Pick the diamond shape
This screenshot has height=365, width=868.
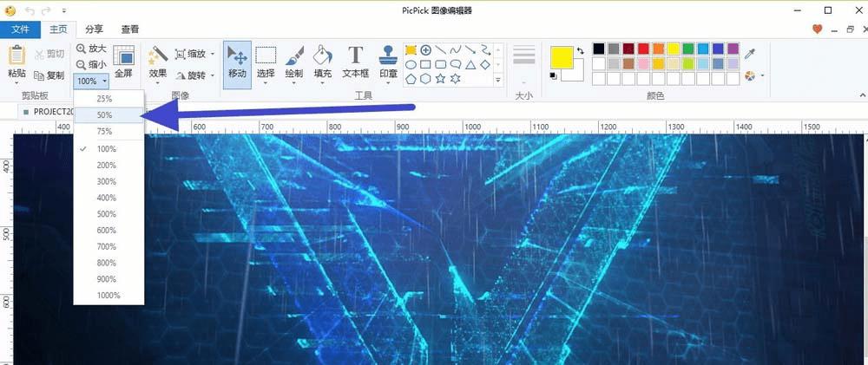pyautogui.click(x=485, y=65)
